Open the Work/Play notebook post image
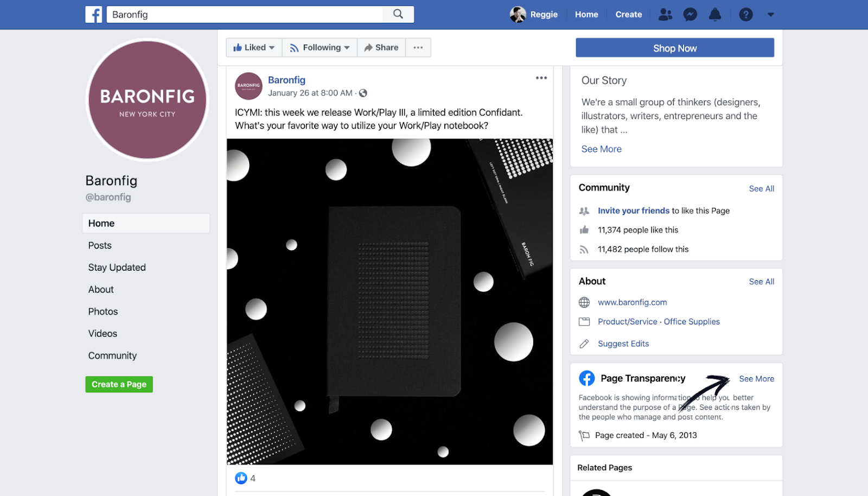 [390, 302]
